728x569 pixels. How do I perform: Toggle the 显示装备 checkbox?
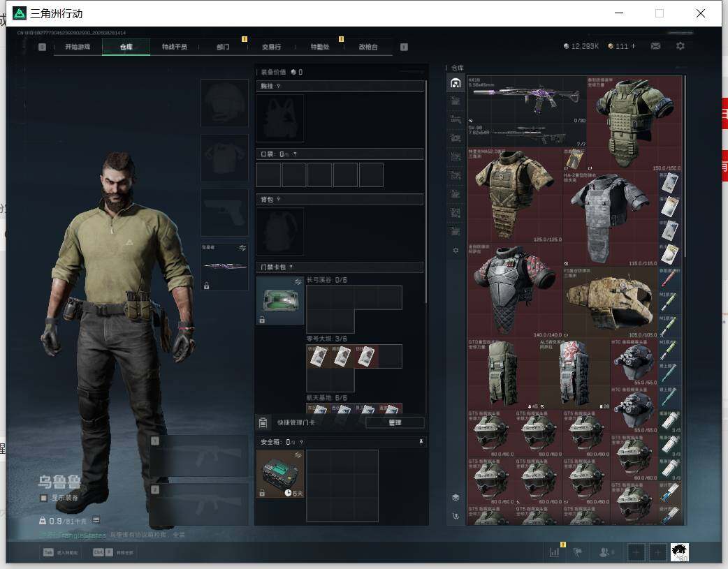43,498
